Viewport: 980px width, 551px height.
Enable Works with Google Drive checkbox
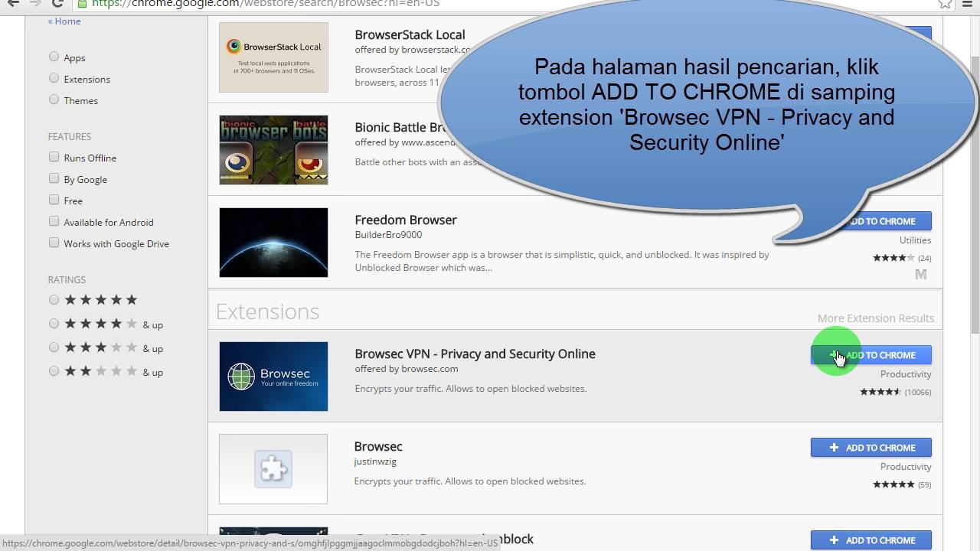tap(54, 243)
